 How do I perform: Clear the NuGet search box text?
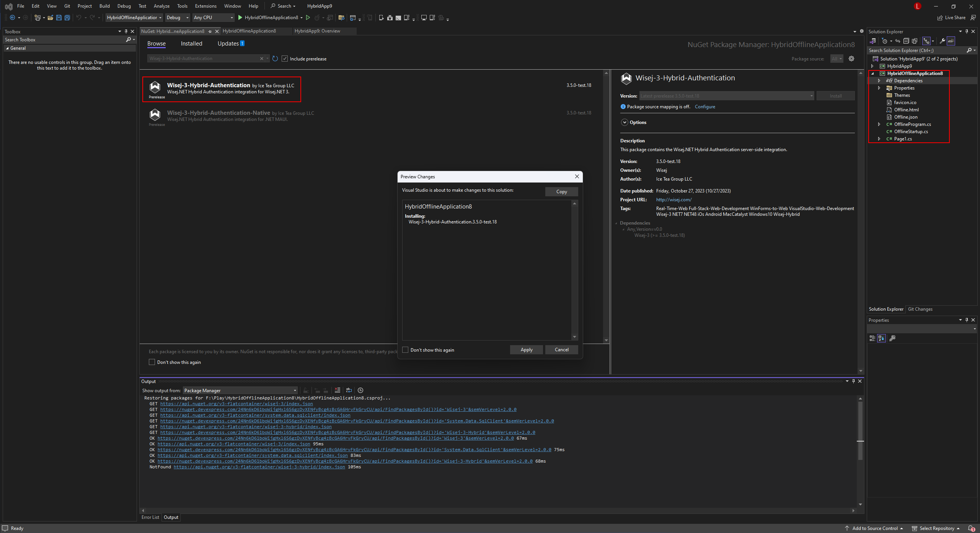pyautogui.click(x=262, y=59)
